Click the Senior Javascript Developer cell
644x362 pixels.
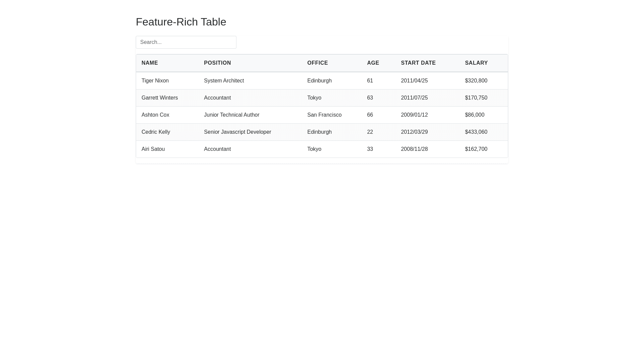pyautogui.click(x=237, y=132)
